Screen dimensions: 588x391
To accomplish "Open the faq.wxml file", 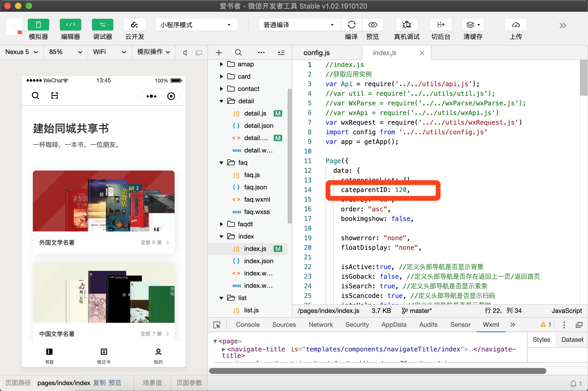I will click(257, 200).
